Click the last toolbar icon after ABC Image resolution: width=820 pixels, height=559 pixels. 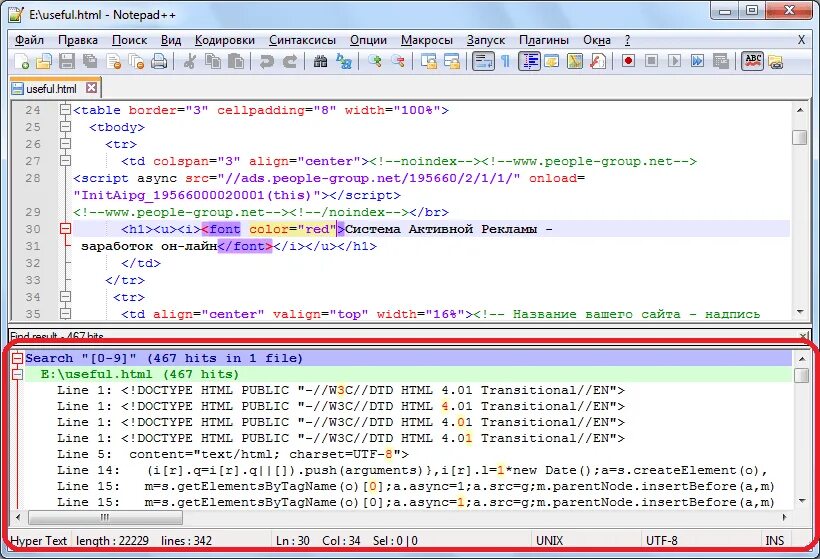776,62
